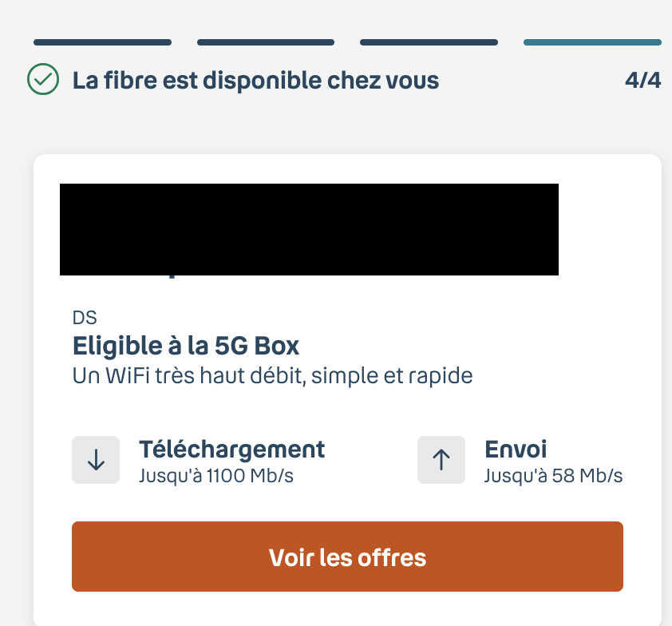Click the Jusqu'à 58 Mb/s text
Viewport: 672px width, 626px height.
553,476
